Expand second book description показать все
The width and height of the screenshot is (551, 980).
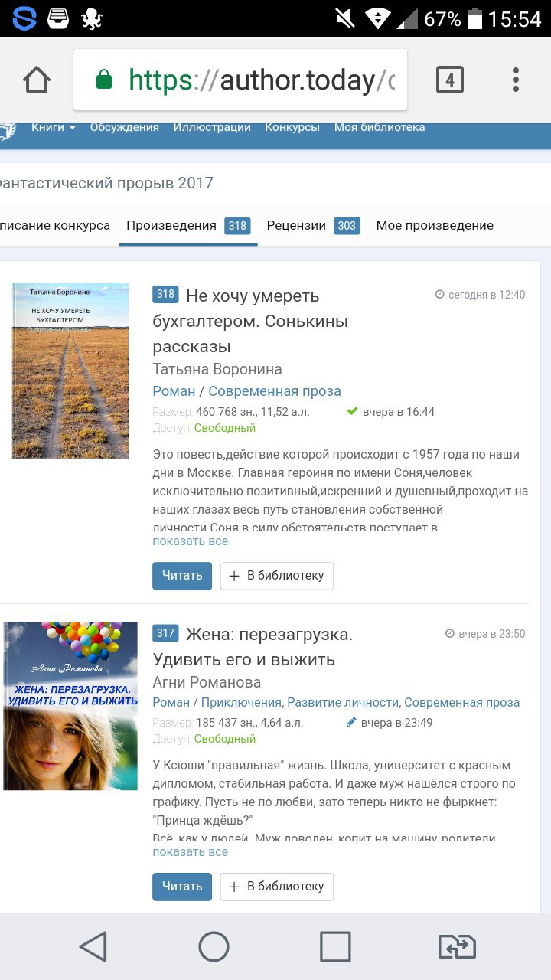(190, 852)
